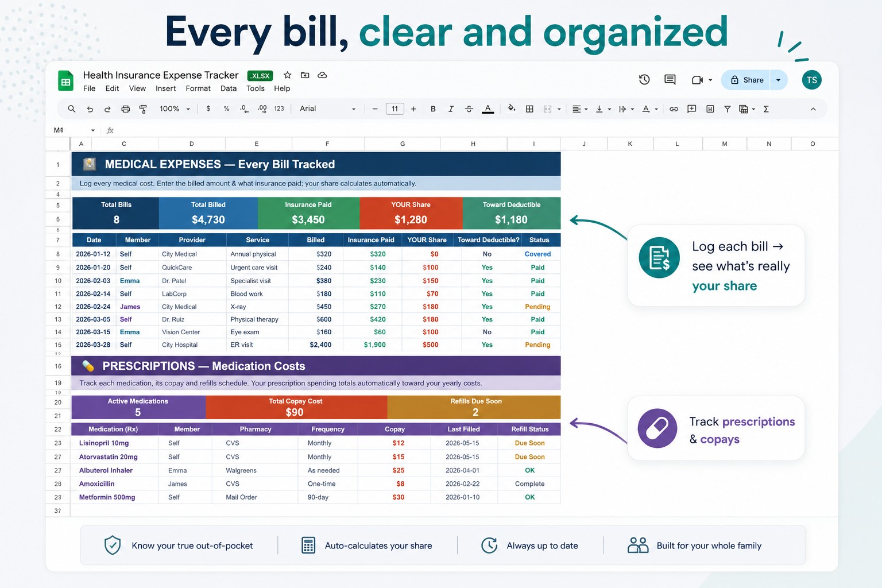Click the Covered status cell
This screenshot has width=882, height=588.
click(537, 254)
